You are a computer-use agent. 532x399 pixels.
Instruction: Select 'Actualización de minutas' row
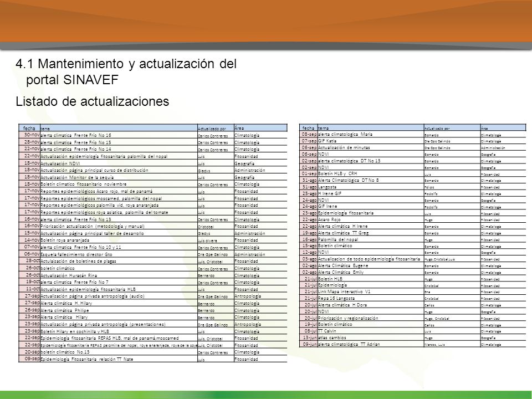coord(412,147)
